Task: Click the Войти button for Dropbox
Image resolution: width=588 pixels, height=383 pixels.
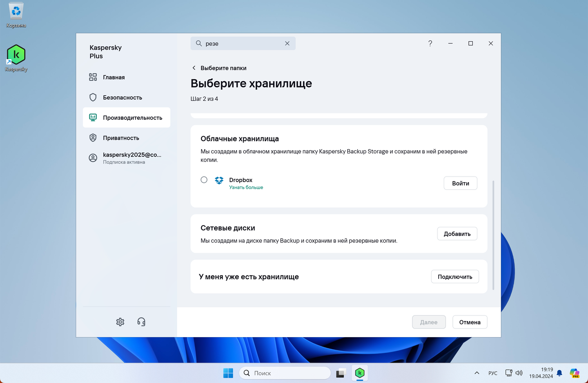Action: tap(461, 183)
